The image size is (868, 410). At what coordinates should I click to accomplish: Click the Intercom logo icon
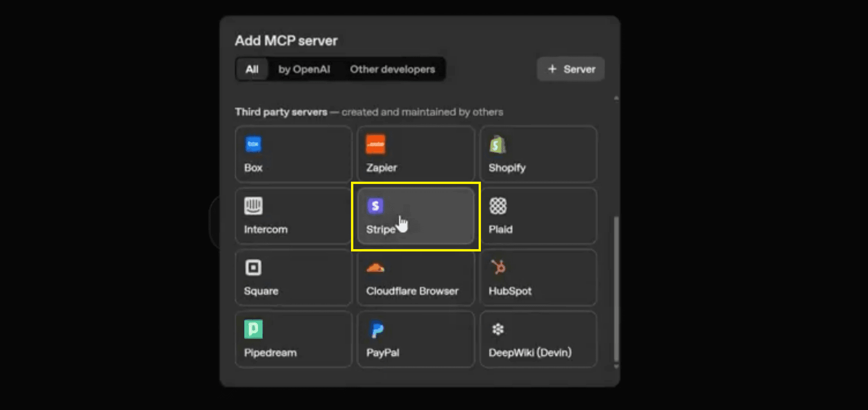[x=253, y=206]
